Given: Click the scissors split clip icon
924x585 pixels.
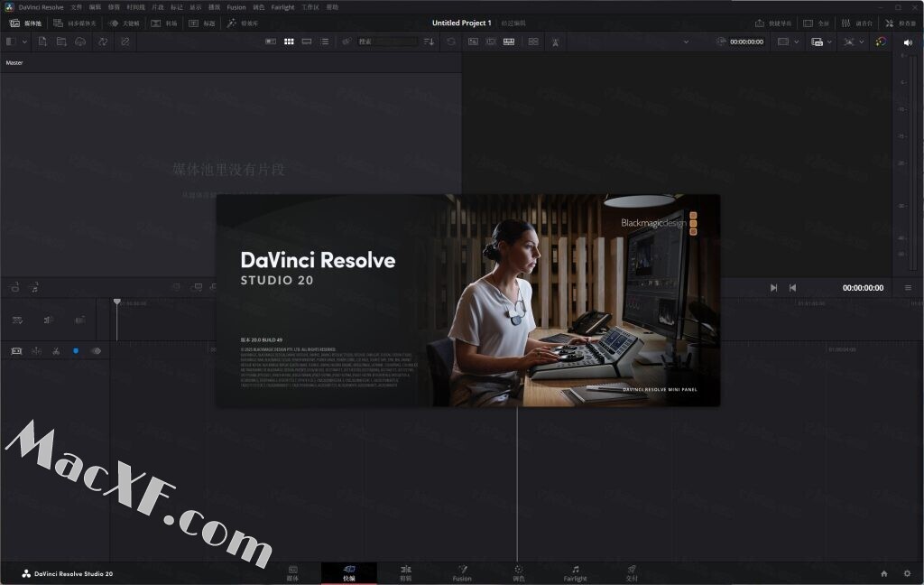Looking at the screenshot, I should click(x=56, y=351).
